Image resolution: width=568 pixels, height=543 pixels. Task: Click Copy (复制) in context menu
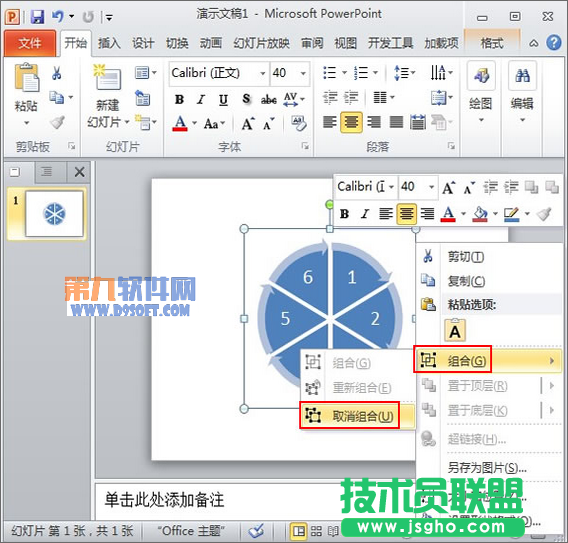(466, 281)
